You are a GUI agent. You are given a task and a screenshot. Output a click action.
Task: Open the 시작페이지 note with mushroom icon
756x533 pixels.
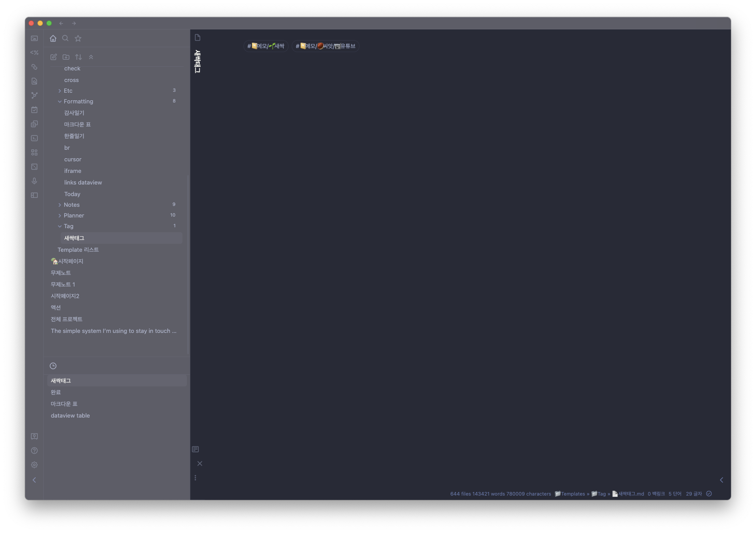point(67,261)
